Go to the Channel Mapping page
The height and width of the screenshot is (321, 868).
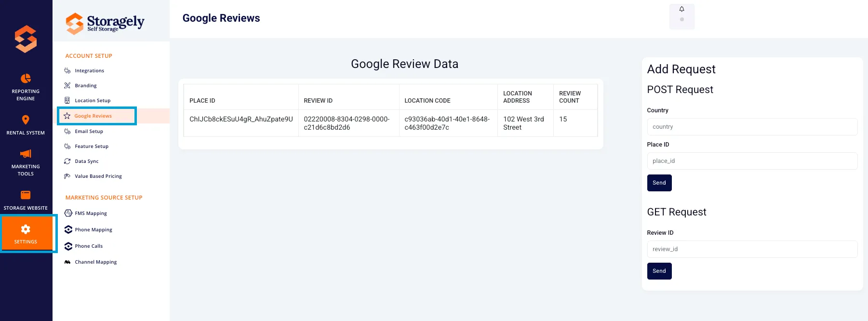click(x=96, y=262)
